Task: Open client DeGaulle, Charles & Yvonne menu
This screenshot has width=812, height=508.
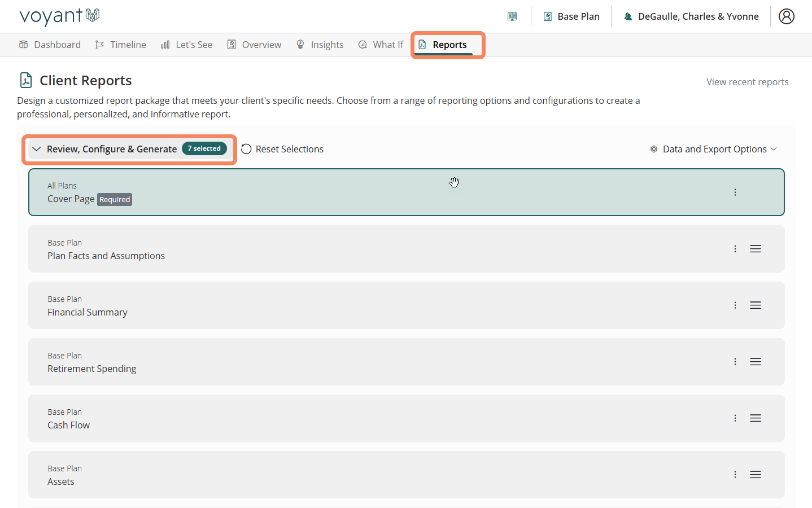Action: 691,16
